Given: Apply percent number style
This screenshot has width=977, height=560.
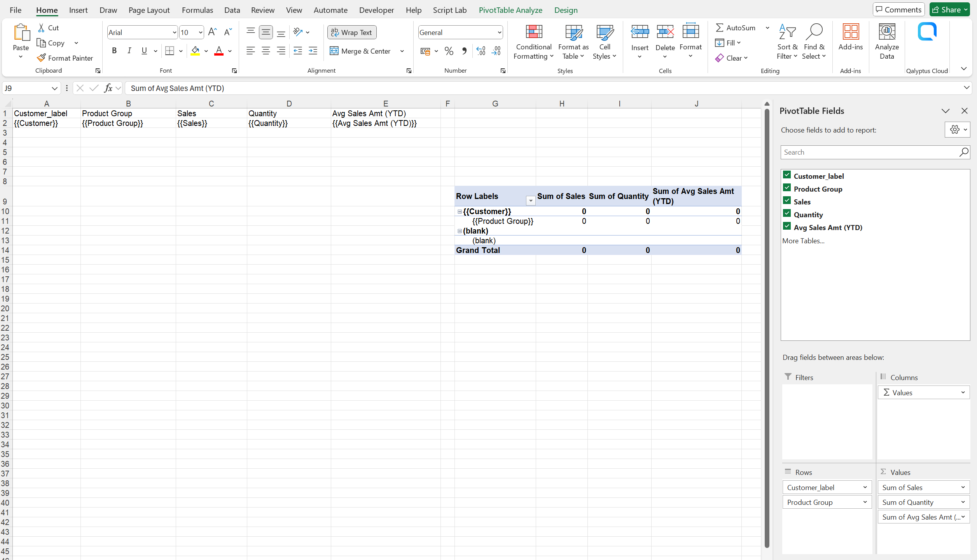Looking at the screenshot, I should point(449,51).
